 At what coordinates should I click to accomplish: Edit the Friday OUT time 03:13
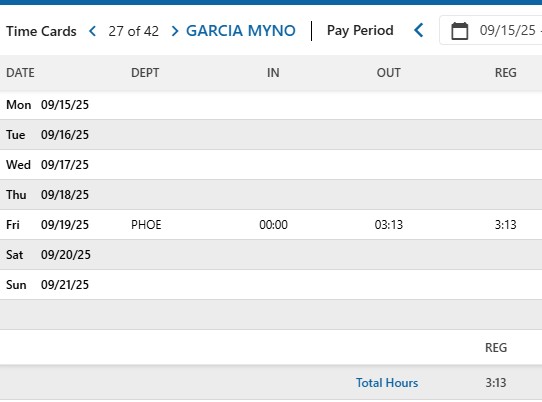[389, 225]
